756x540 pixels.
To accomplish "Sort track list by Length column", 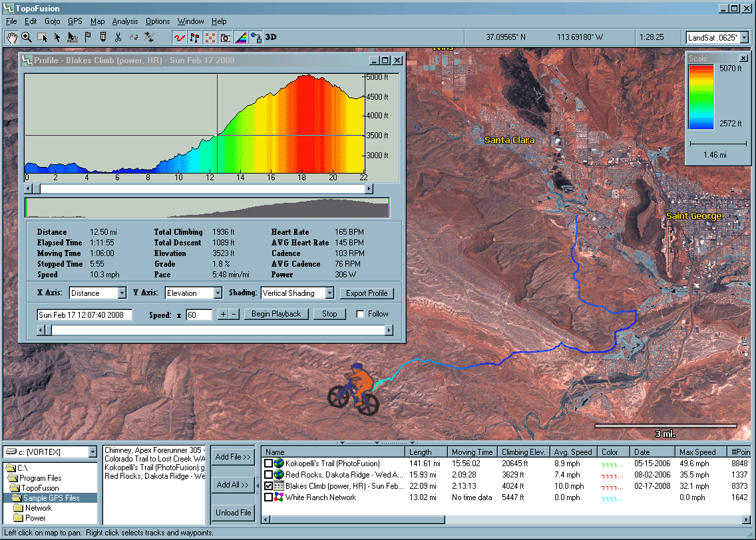I will point(426,452).
